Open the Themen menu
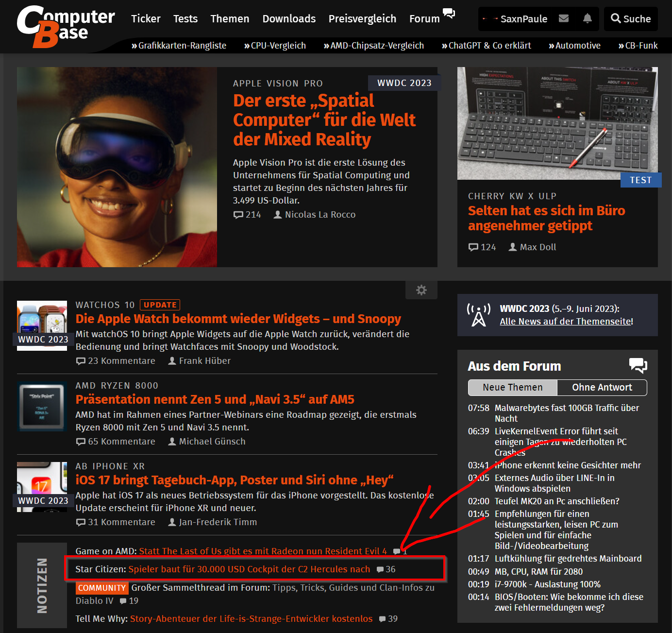Screen dimensions: 672x633 [230, 19]
